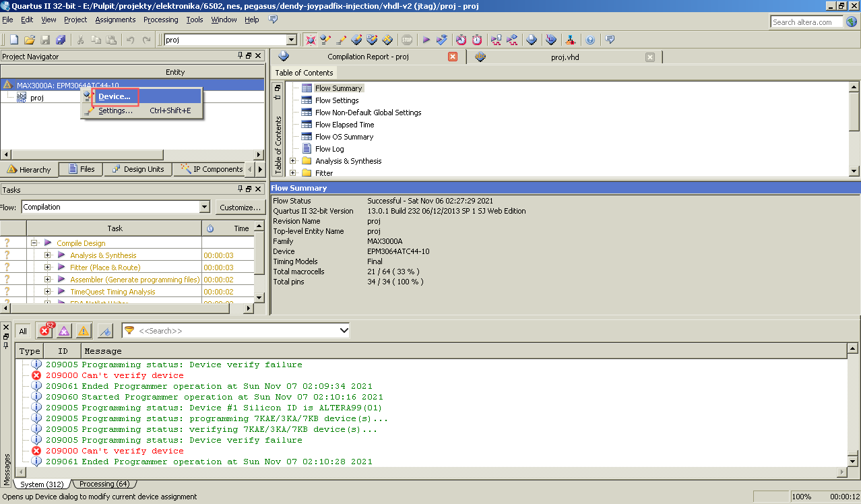
Task: Click the Start Compilation play icon
Action: point(426,40)
